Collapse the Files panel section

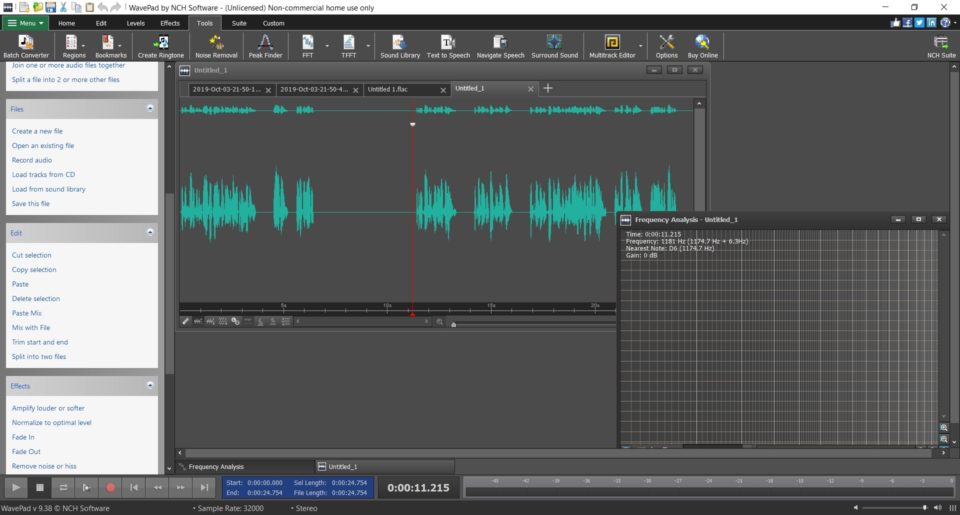point(150,108)
